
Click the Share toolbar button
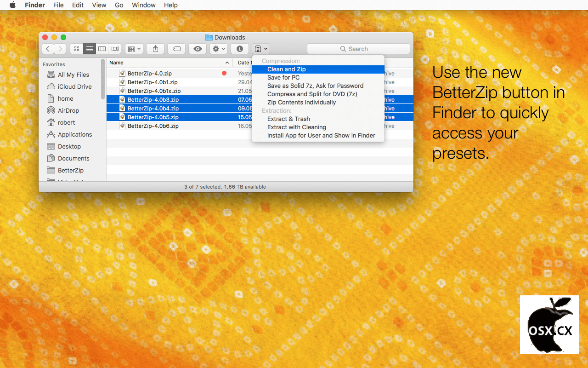pos(155,49)
